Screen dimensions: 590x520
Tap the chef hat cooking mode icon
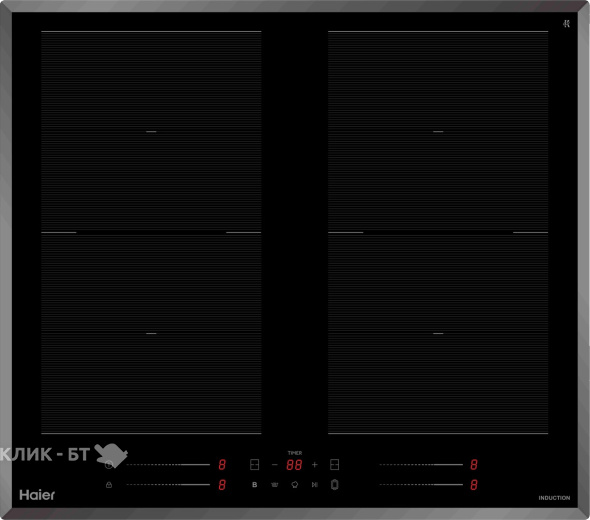(x=295, y=485)
